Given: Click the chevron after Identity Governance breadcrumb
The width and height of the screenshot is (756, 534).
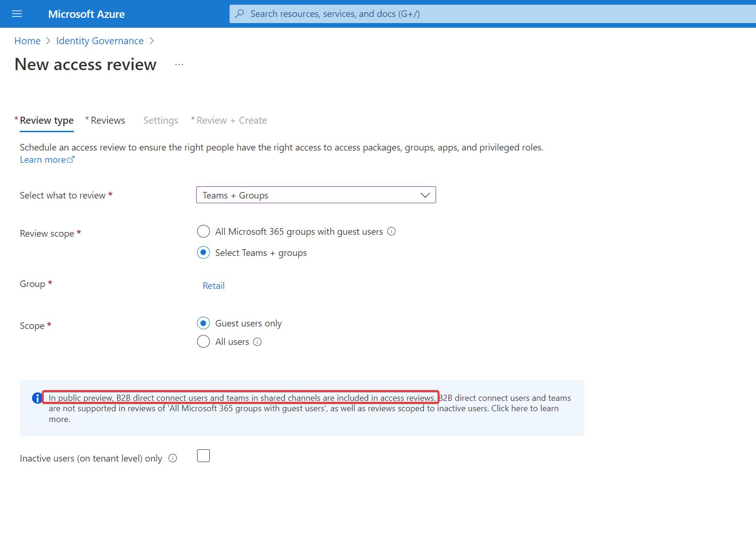Looking at the screenshot, I should coord(151,41).
